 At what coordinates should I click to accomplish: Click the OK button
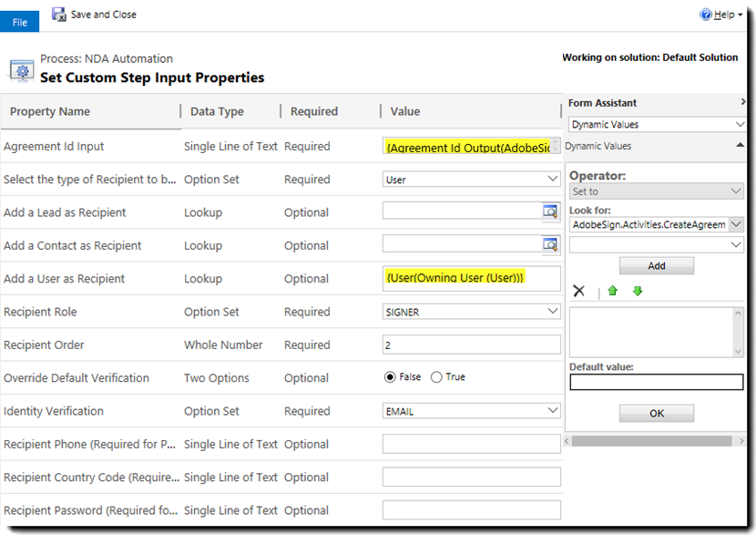coord(656,412)
